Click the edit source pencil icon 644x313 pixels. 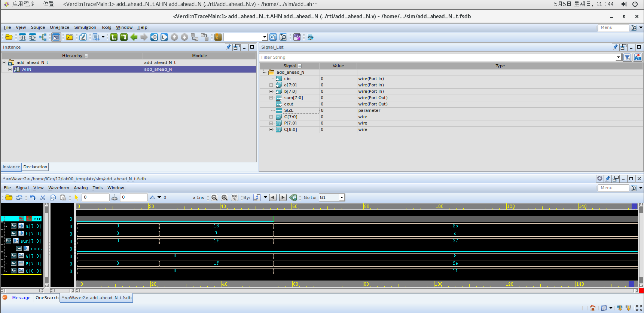(83, 37)
